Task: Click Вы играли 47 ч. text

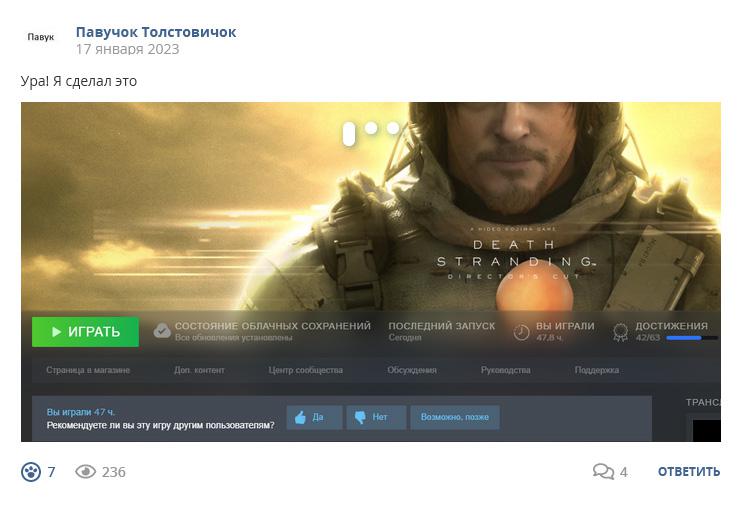Action: coord(80,412)
